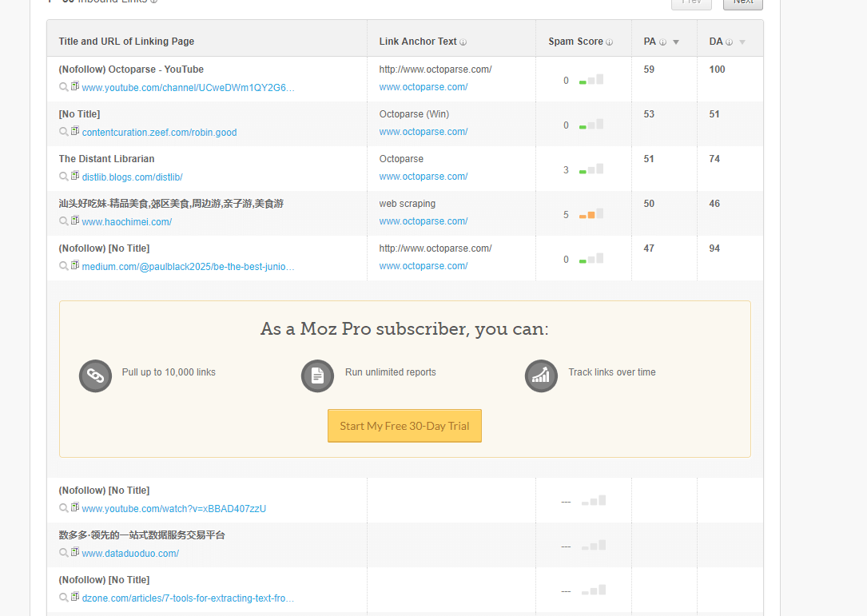
Task: Open distlib.blogs.com/distlib/ link
Action: click(x=132, y=177)
